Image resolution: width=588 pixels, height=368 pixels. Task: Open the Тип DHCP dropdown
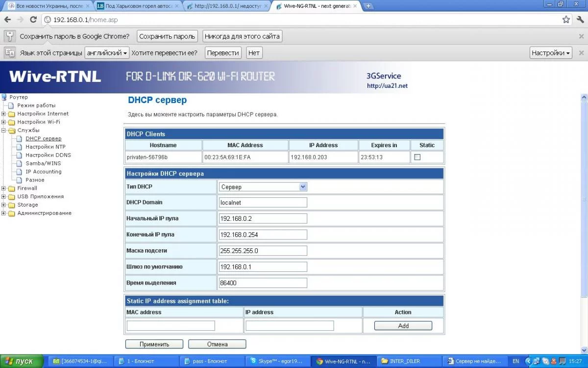coord(263,186)
